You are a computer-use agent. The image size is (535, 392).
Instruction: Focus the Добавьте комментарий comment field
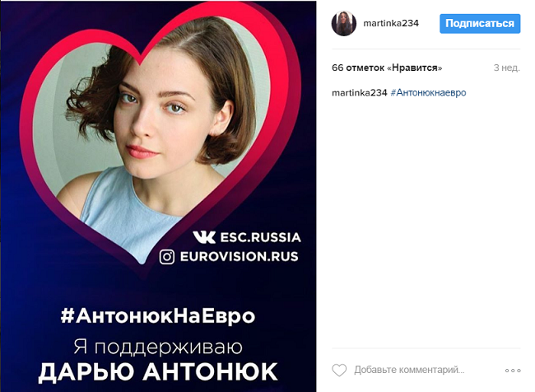(409, 370)
